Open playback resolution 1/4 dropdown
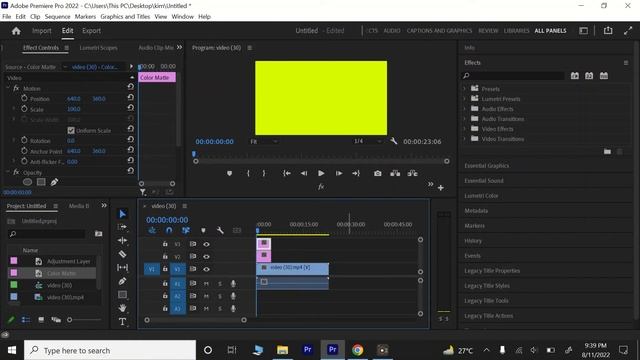Image resolution: width=640 pixels, height=360 pixels. tap(368, 141)
